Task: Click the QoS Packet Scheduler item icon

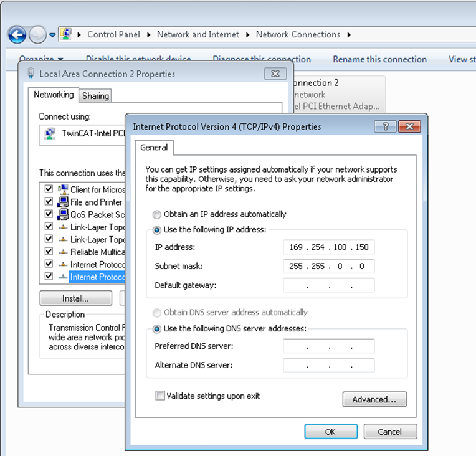Action: (x=63, y=214)
